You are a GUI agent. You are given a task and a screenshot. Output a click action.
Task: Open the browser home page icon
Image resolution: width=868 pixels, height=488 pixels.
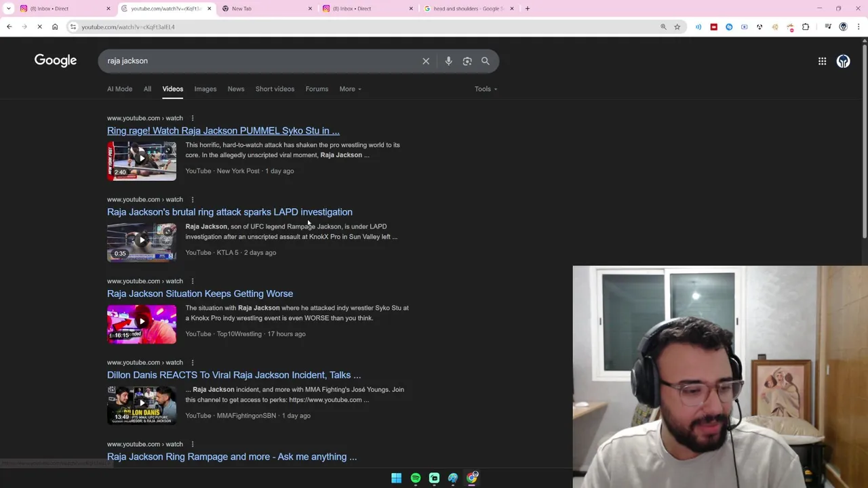(55, 26)
